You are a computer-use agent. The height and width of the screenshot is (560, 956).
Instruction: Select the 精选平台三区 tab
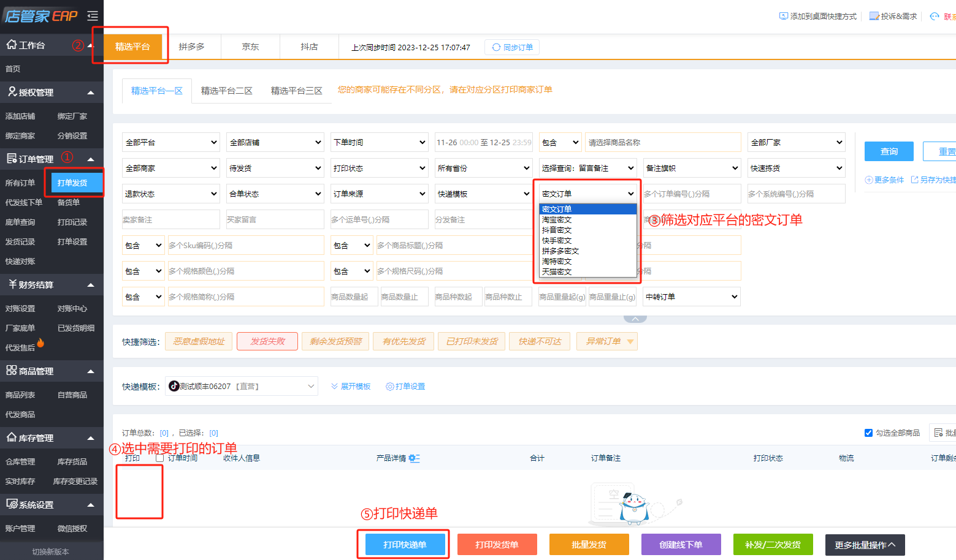[297, 91]
